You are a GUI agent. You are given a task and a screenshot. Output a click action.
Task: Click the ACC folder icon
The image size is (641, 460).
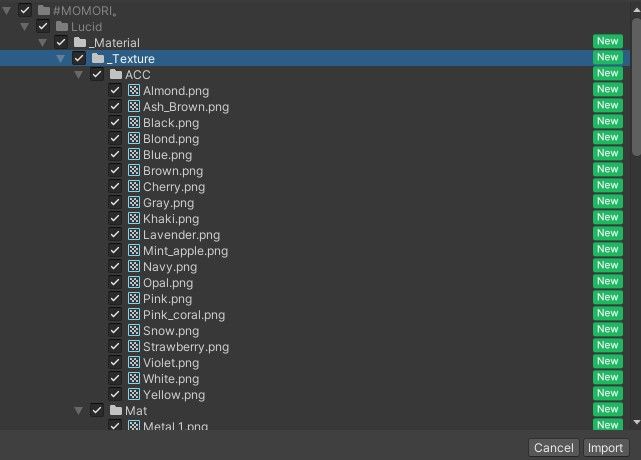pos(116,74)
